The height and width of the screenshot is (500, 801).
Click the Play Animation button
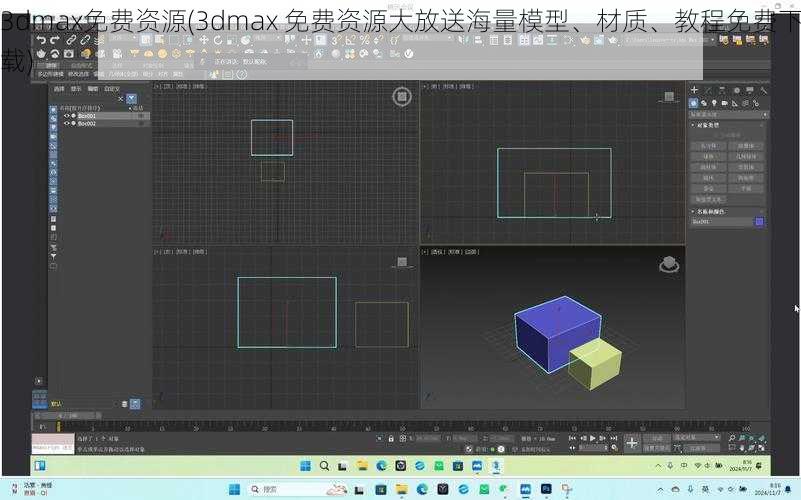click(x=593, y=438)
